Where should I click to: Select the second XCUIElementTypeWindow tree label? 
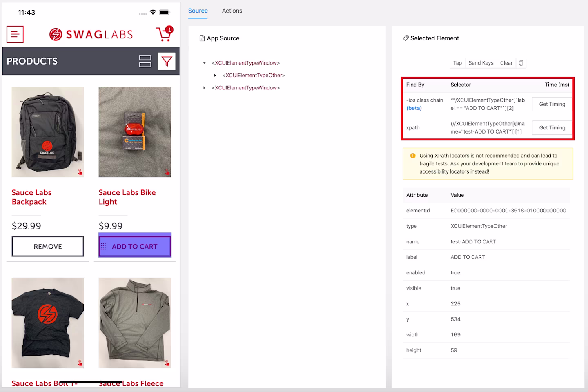(x=246, y=88)
